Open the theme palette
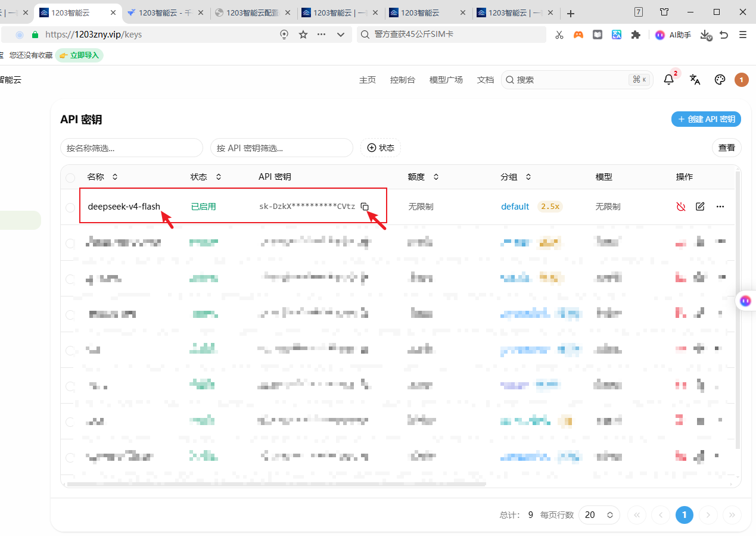Viewport: 756px width, 537px height. coord(720,80)
